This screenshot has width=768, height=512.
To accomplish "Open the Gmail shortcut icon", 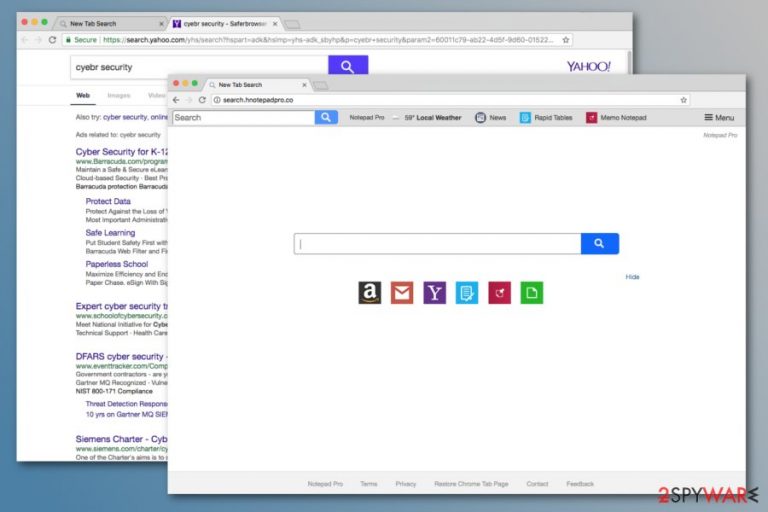I will click(402, 293).
